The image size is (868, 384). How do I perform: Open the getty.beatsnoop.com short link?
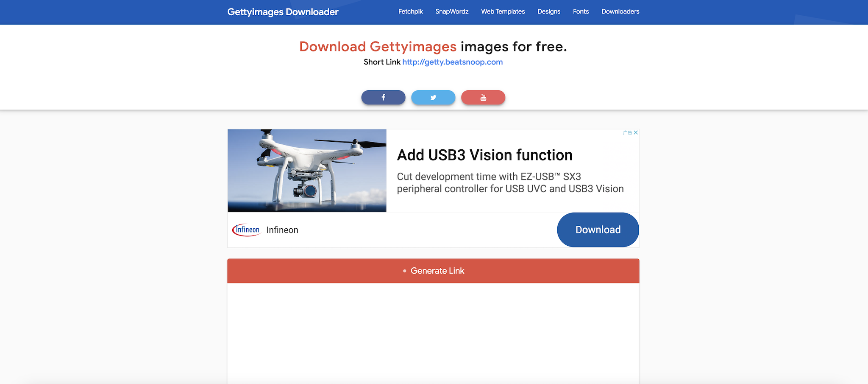pos(452,62)
